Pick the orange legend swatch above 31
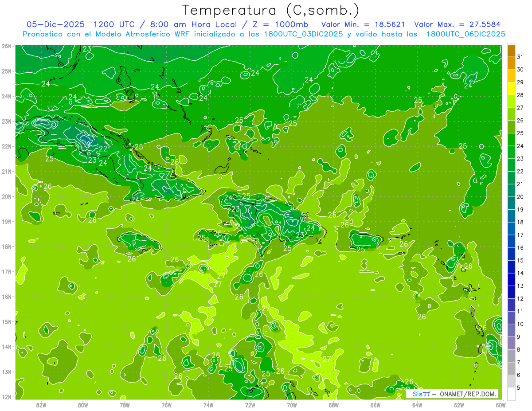The width and height of the screenshot is (532, 411). [x=511, y=51]
